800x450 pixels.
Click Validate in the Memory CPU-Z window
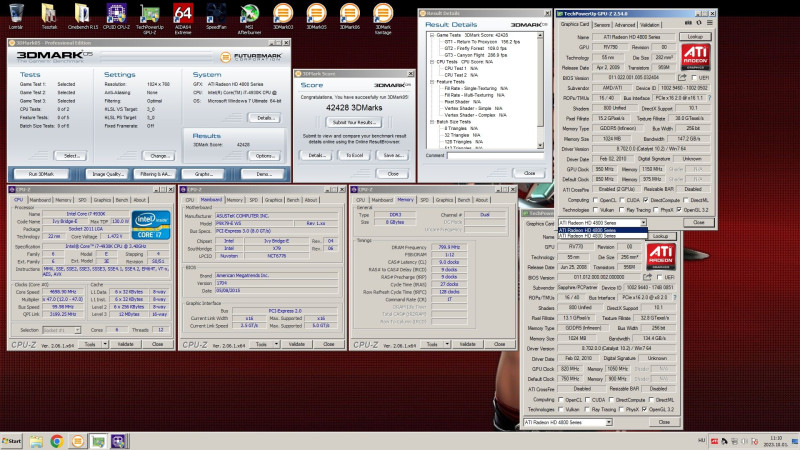(467, 344)
